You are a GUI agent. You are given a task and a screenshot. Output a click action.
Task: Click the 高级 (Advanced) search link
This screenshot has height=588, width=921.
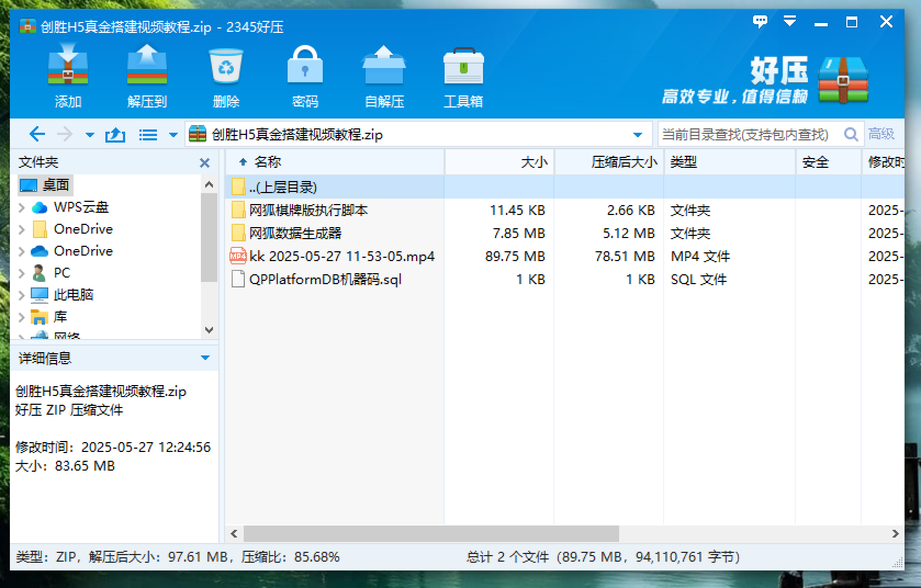pyautogui.click(x=881, y=134)
